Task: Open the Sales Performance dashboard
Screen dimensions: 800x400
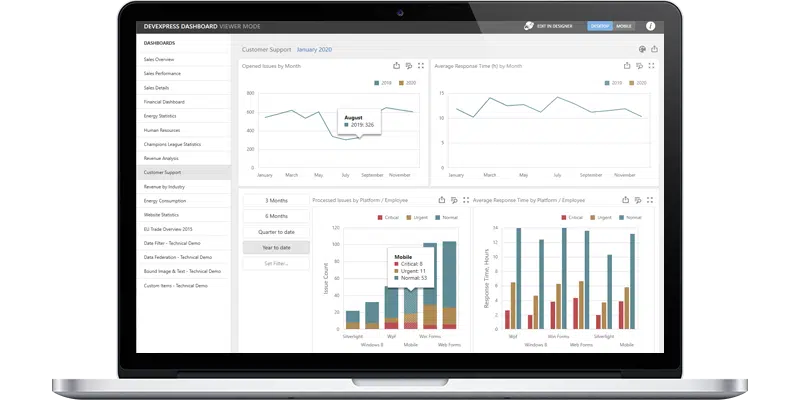Action: [184, 73]
